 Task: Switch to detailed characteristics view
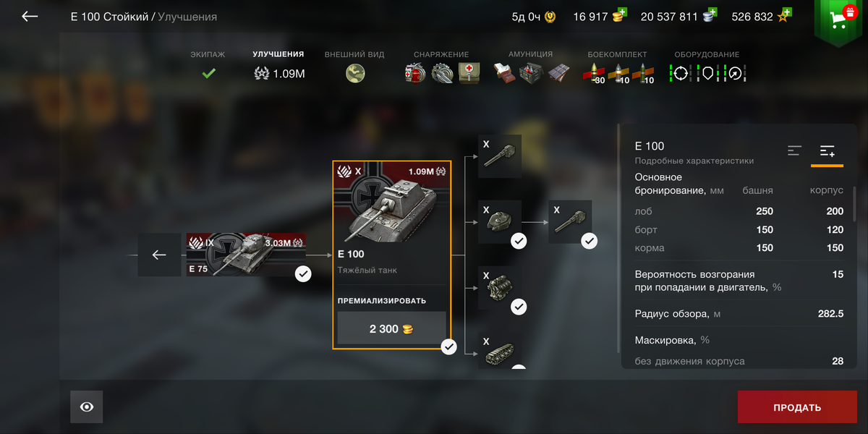tap(827, 150)
